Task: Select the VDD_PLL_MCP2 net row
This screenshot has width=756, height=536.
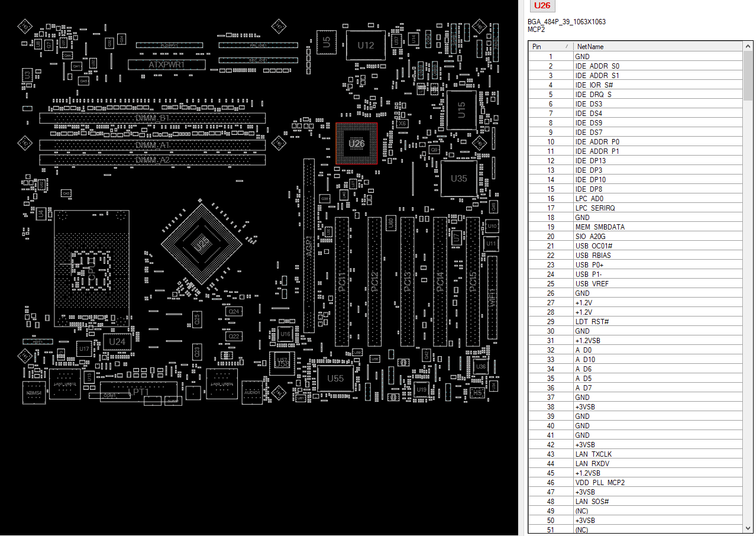Action: 636,483
